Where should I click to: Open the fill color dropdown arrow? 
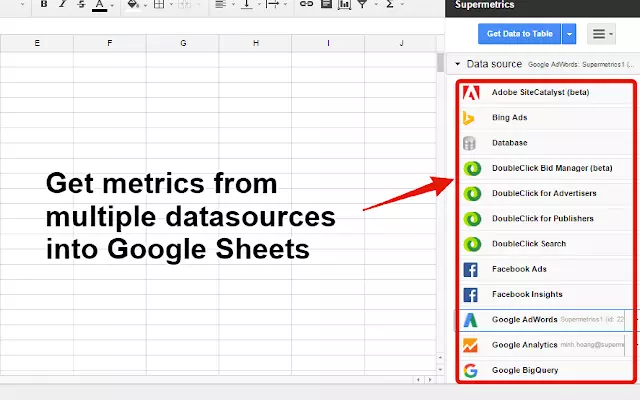coord(145,5)
